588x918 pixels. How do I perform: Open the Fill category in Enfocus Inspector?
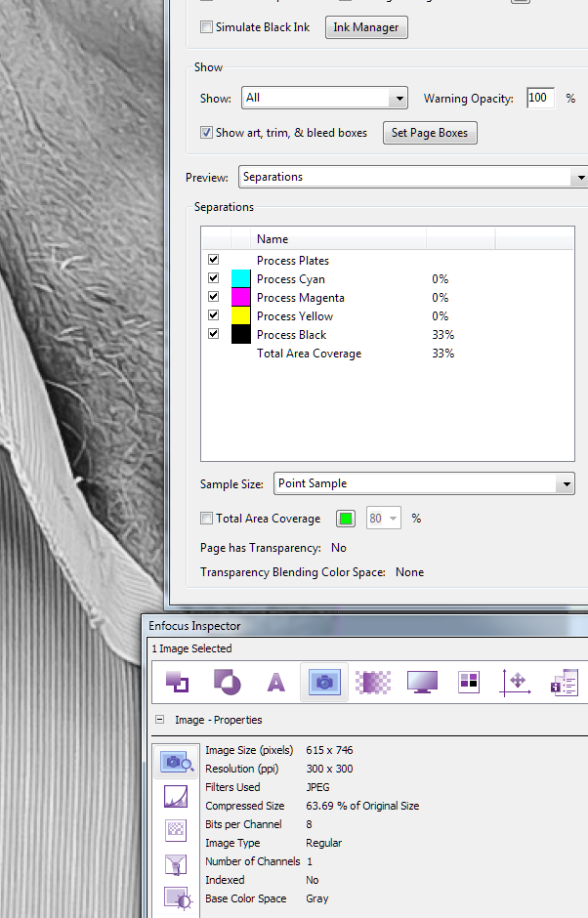click(177, 682)
